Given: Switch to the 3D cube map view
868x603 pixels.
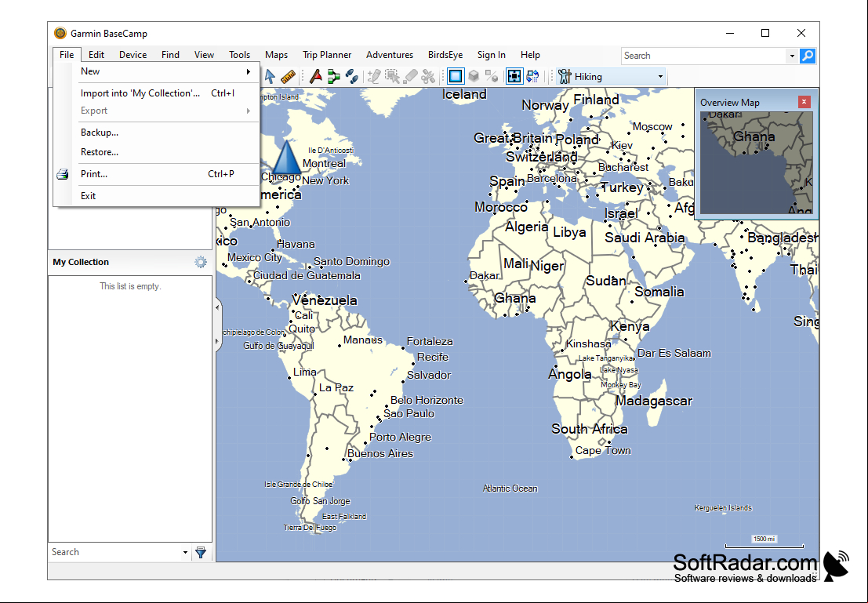Looking at the screenshot, I should (474, 76).
